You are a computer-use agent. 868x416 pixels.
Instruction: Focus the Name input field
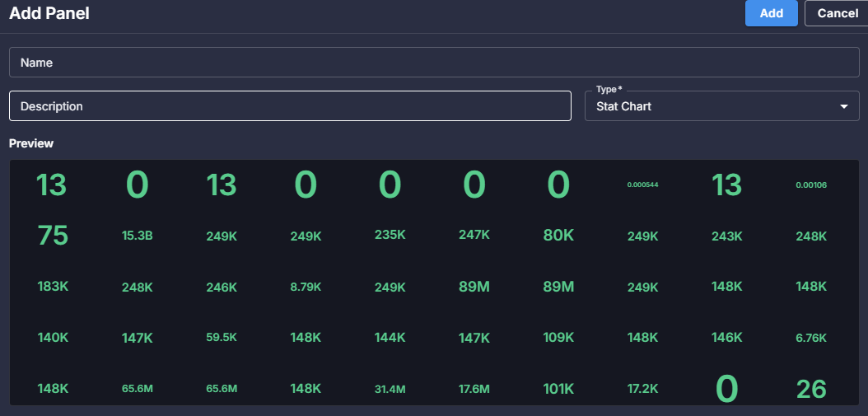[x=434, y=63]
